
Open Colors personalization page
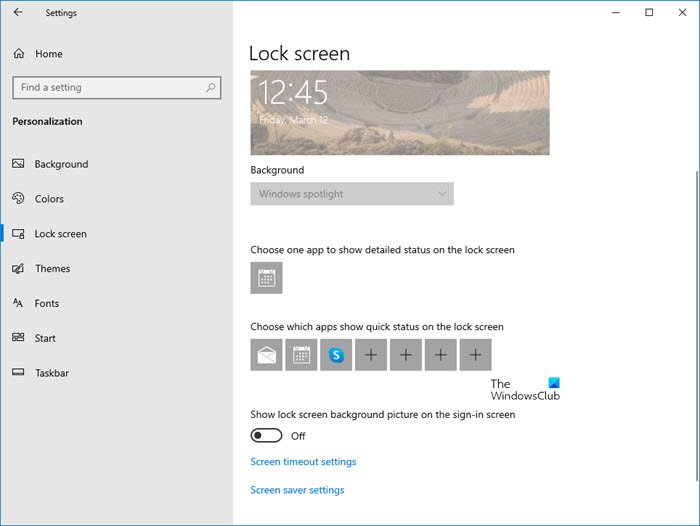(x=49, y=199)
